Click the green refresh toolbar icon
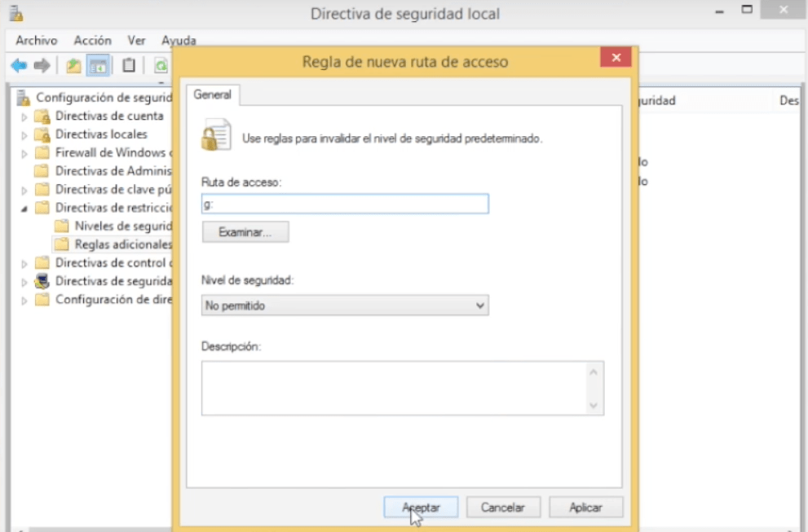 161,66
